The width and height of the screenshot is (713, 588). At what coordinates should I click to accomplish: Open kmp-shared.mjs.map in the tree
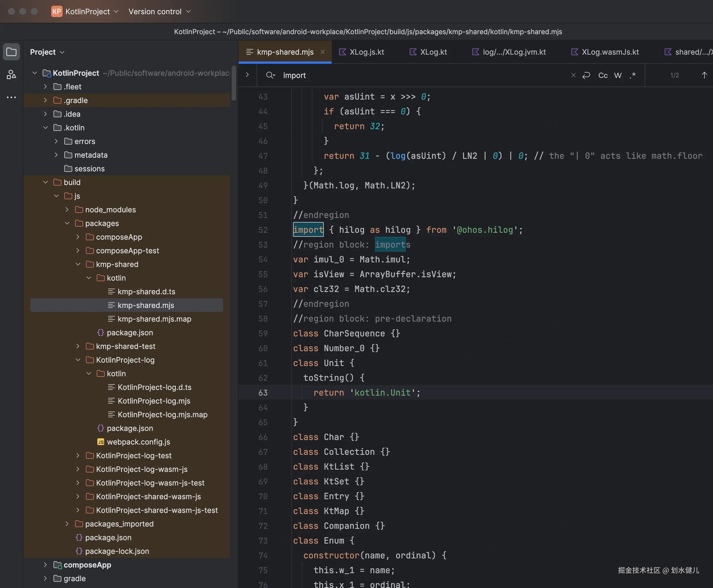point(154,319)
